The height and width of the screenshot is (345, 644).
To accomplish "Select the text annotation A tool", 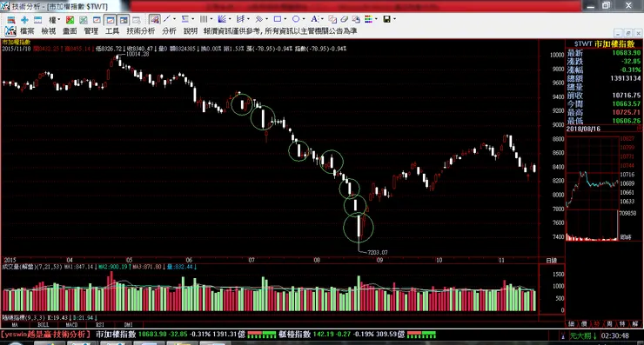I will [x=314, y=19].
